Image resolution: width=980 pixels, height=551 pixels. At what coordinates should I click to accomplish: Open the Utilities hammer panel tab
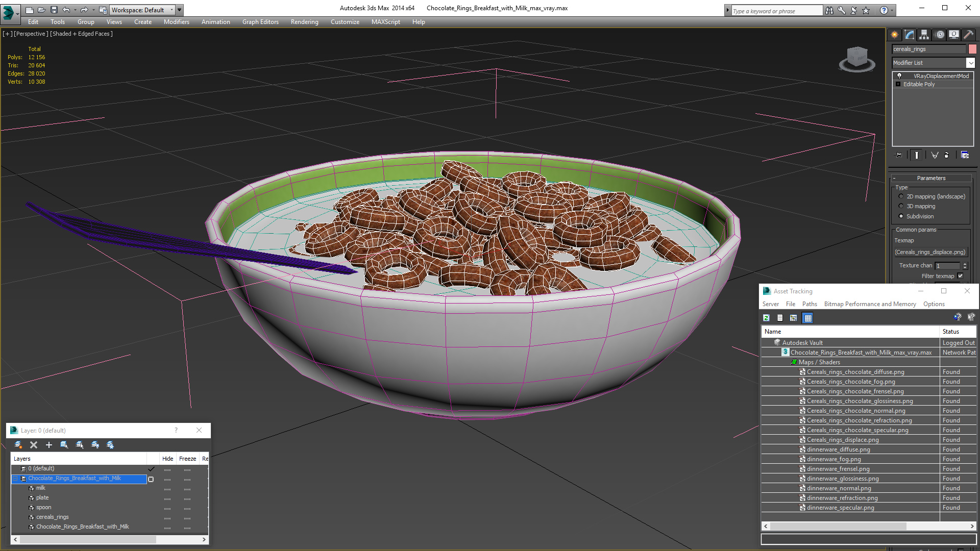pos(968,35)
